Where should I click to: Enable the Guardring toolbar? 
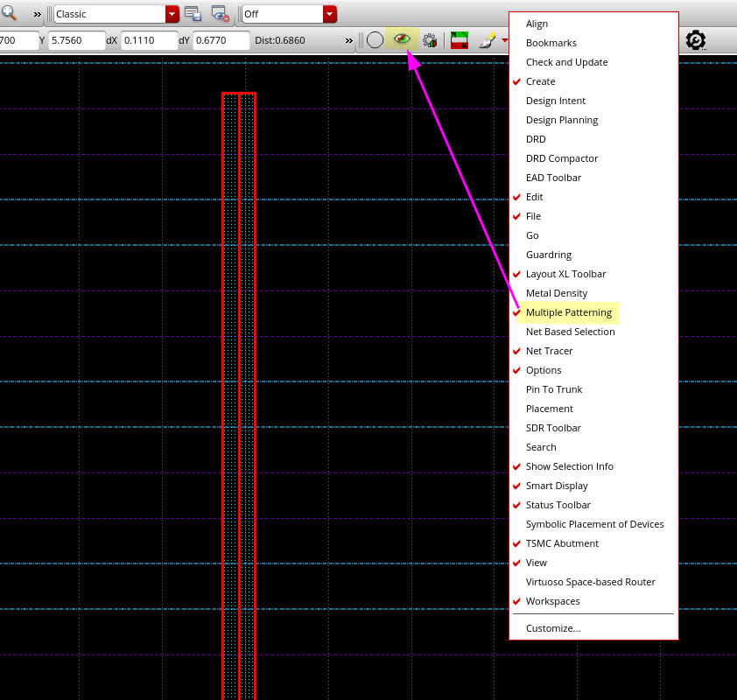549,255
